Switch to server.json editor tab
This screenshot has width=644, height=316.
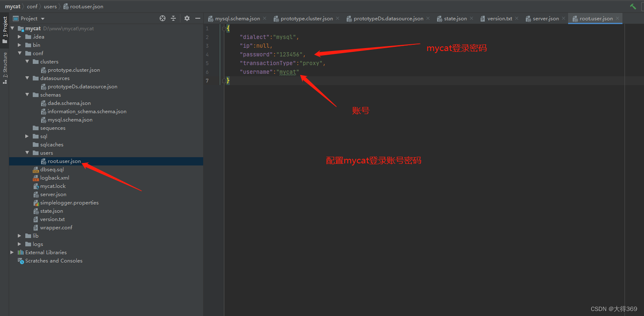point(545,19)
